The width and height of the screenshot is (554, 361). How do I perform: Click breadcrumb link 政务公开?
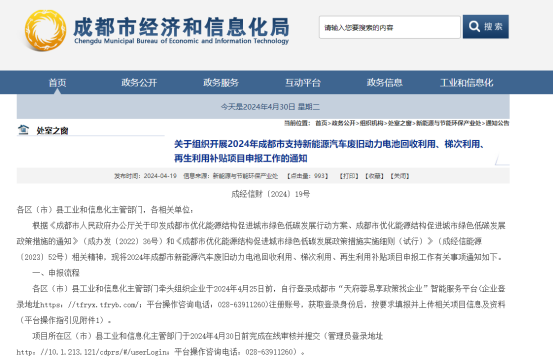pos(343,123)
